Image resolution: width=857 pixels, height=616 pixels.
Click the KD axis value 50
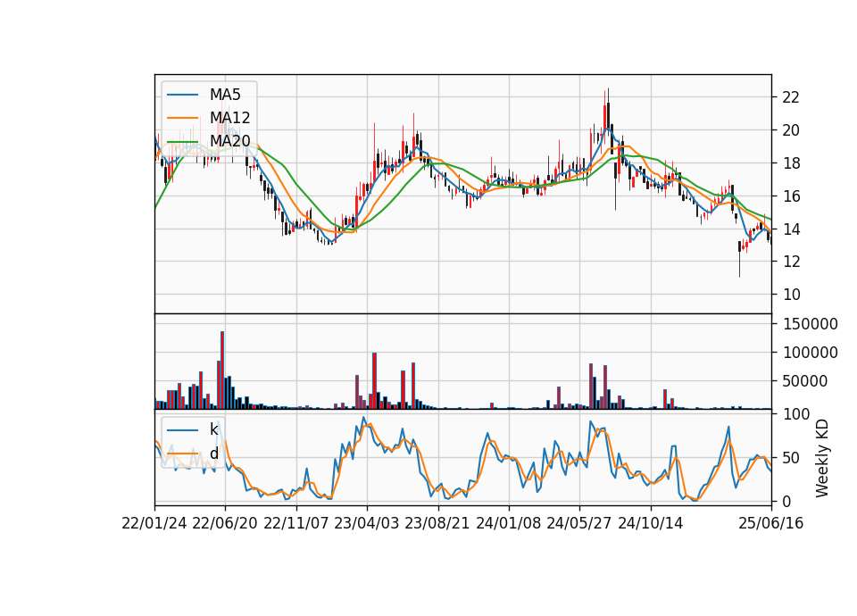[x=791, y=457]
